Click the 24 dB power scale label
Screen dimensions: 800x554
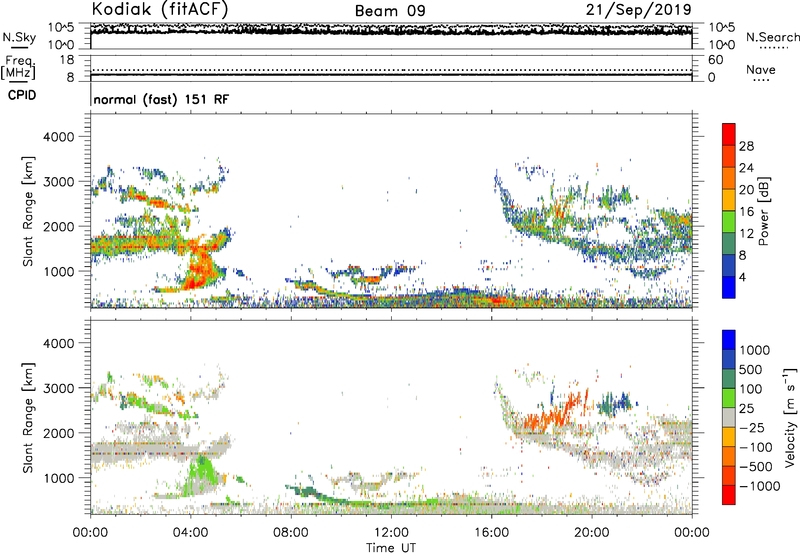click(746, 168)
